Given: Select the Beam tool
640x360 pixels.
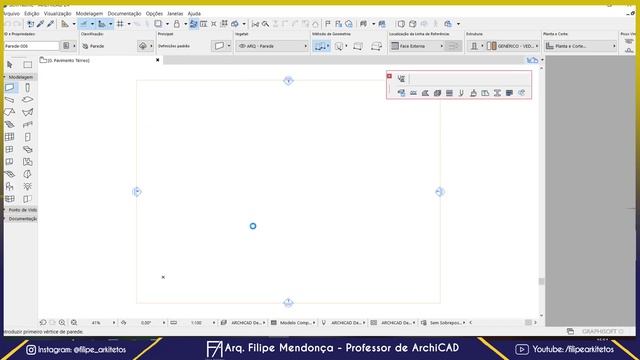Looking at the screenshot, I should (x=10, y=100).
